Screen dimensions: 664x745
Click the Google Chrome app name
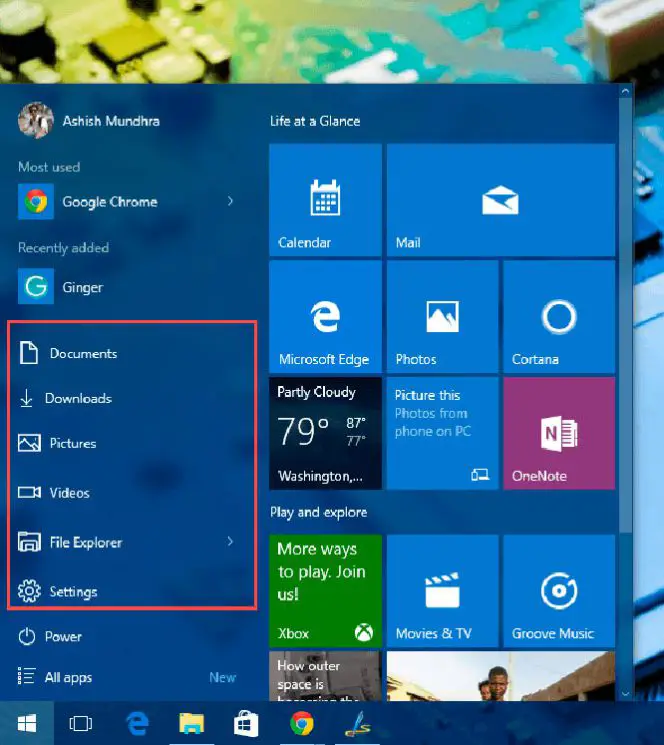pos(110,202)
